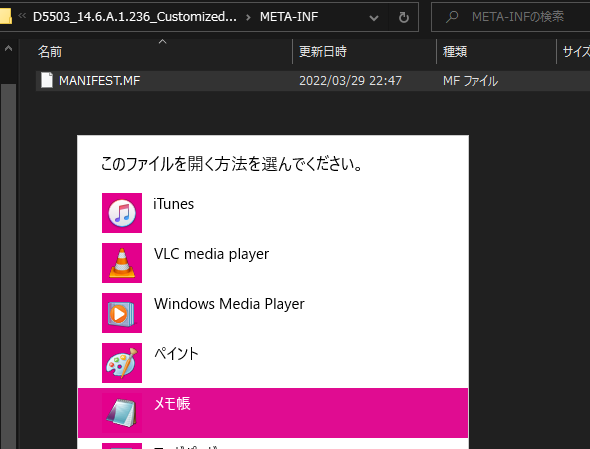Sort by the サイズ column header
The width and height of the screenshot is (590, 449).
[x=573, y=52]
